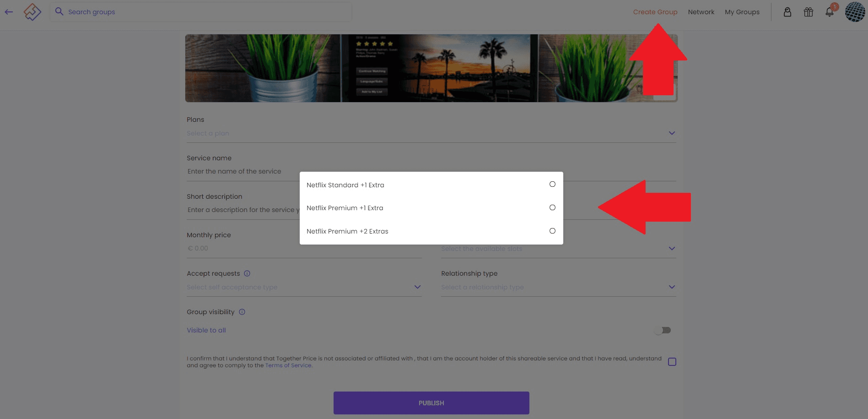Screen dimensions: 868x419
Task: Show Accept requests info tooltip
Action: pyautogui.click(x=247, y=273)
